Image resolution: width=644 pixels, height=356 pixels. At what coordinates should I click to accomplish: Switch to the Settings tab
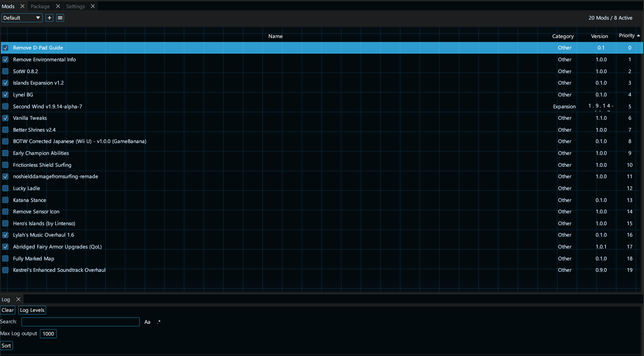click(x=76, y=6)
